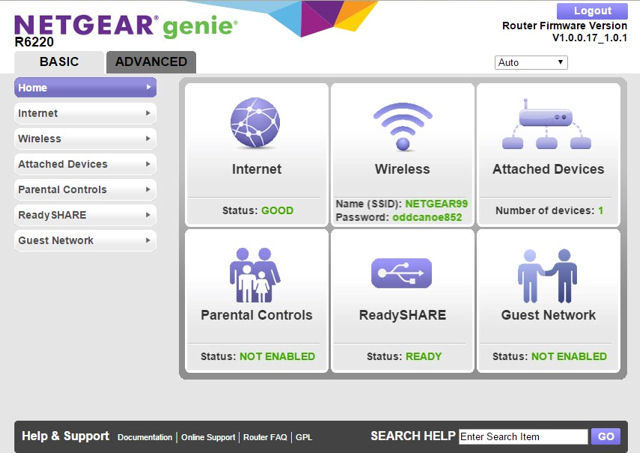Open the Online Support link
The width and height of the screenshot is (640, 453).
tap(208, 437)
